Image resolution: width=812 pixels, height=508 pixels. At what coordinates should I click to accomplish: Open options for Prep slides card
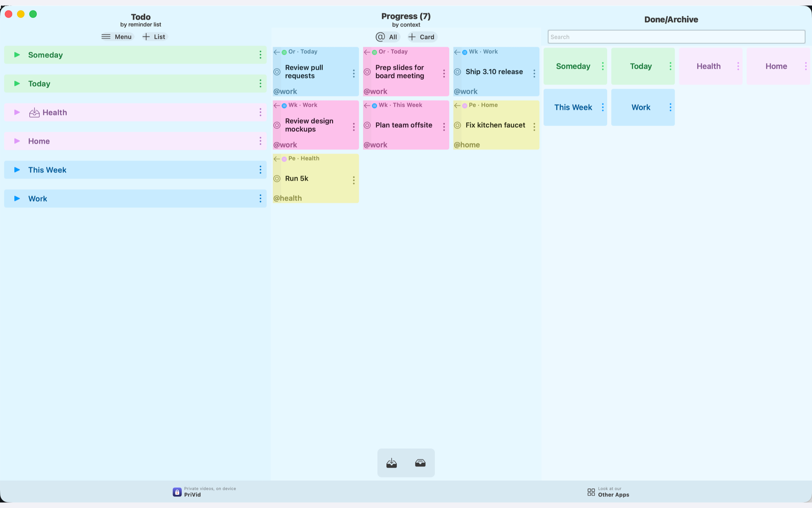point(444,74)
